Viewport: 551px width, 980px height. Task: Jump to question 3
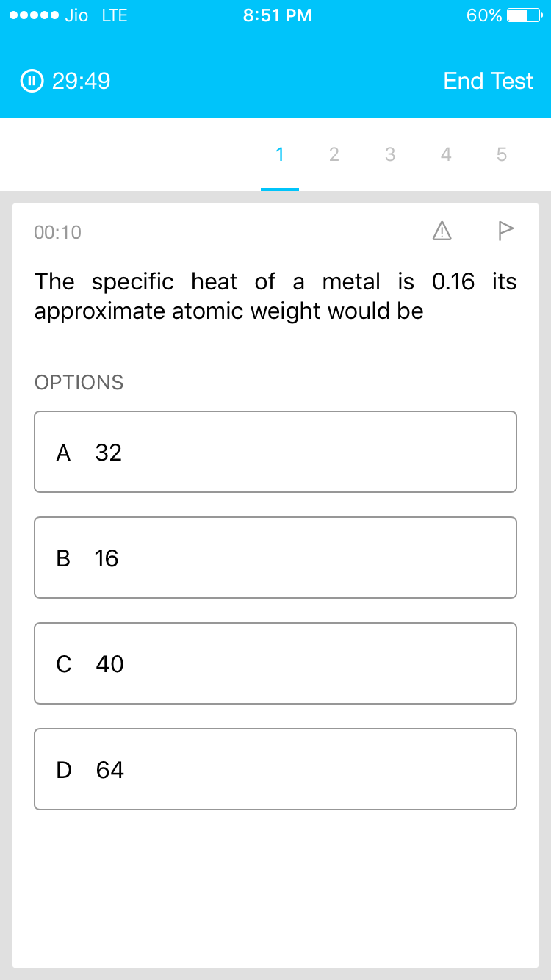pos(390,154)
